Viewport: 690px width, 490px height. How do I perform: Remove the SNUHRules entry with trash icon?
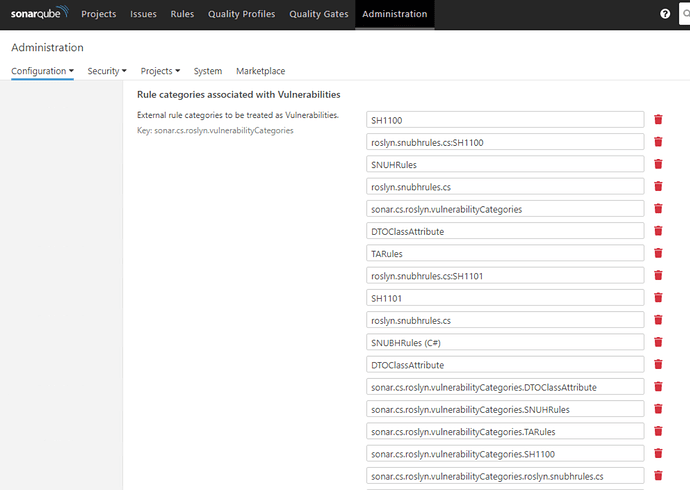tap(658, 164)
